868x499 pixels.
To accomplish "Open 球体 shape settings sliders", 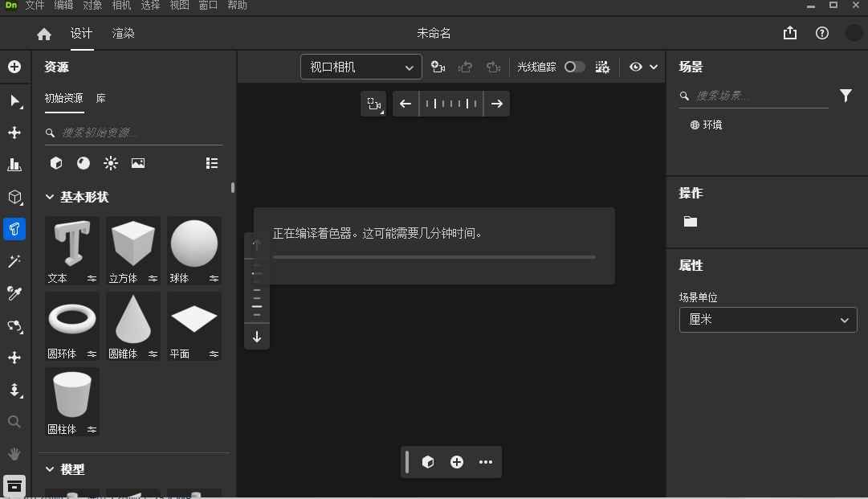I will click(214, 278).
